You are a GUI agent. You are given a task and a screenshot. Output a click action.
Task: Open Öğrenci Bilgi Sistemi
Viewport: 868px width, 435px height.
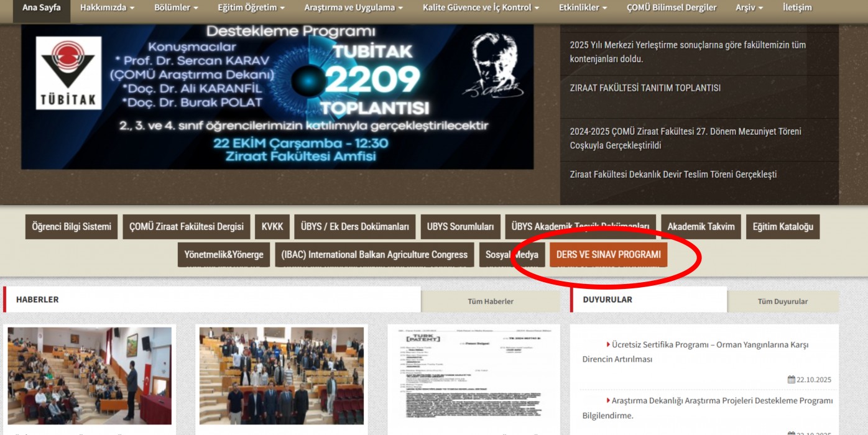coord(72,227)
